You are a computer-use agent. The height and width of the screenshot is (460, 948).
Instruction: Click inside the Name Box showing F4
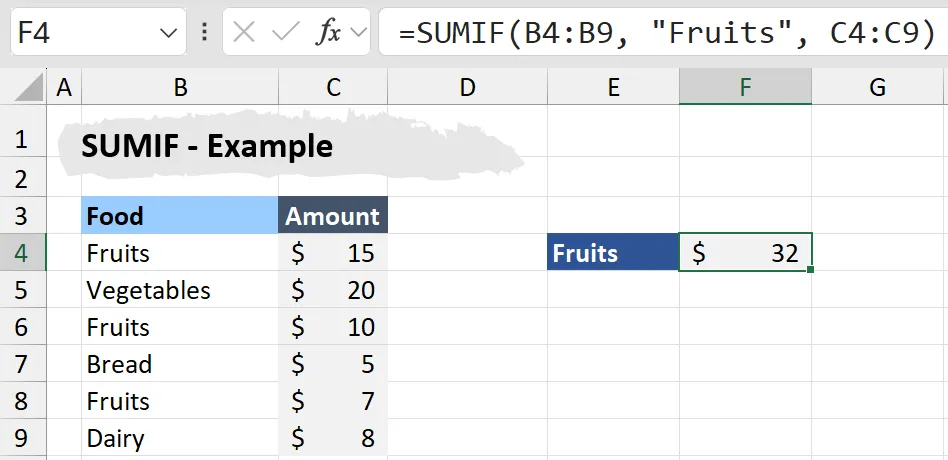(80, 33)
